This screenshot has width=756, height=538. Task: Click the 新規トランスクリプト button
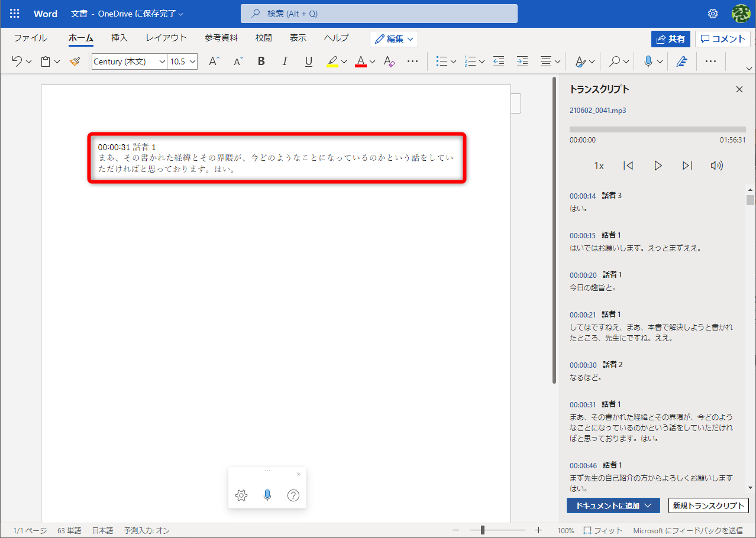[708, 505]
